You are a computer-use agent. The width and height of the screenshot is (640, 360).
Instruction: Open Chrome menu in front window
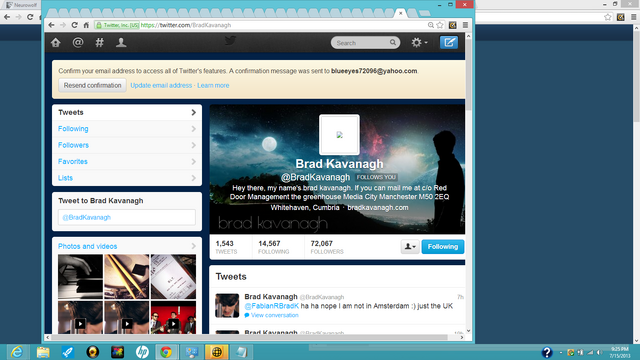465,25
